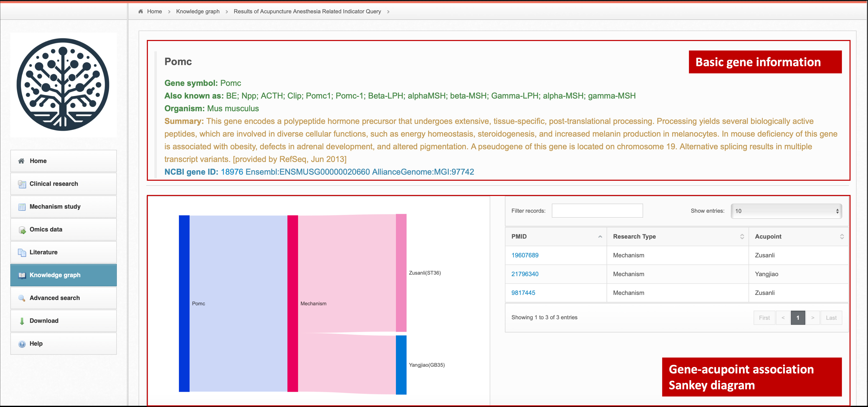Click the Advanced search magnifier icon
868x407 pixels.
(x=22, y=298)
